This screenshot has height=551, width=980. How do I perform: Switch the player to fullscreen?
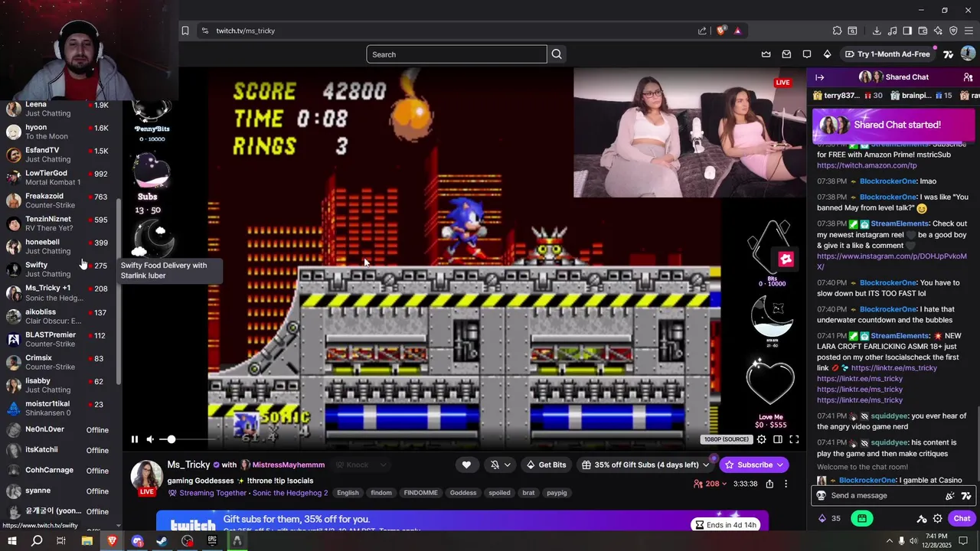794,439
